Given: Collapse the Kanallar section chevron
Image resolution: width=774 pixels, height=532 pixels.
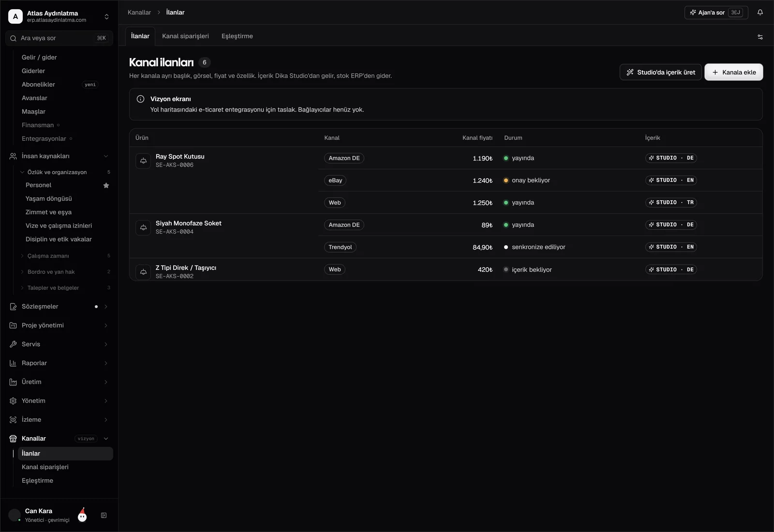Looking at the screenshot, I should tap(106, 439).
